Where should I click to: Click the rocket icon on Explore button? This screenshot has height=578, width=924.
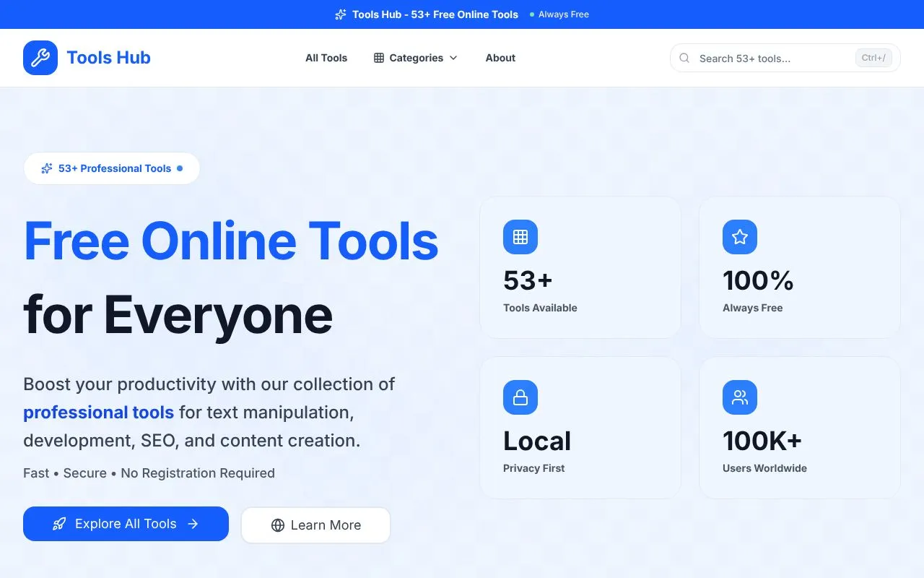click(59, 524)
